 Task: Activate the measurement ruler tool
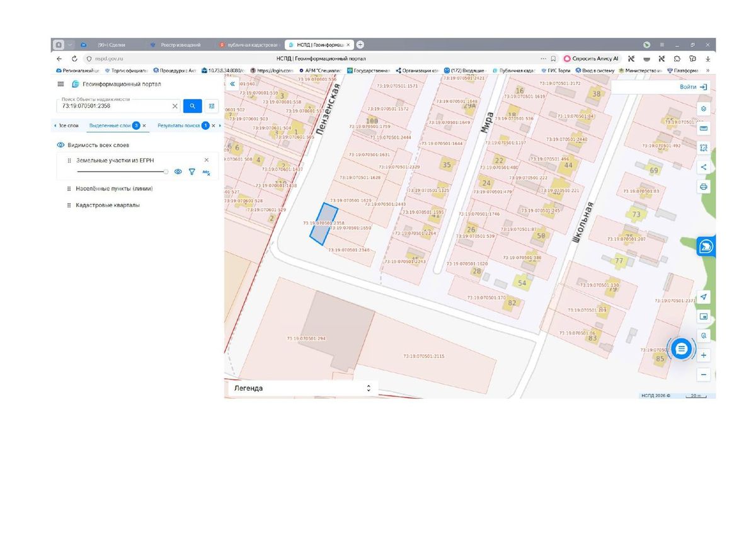pyautogui.click(x=704, y=128)
